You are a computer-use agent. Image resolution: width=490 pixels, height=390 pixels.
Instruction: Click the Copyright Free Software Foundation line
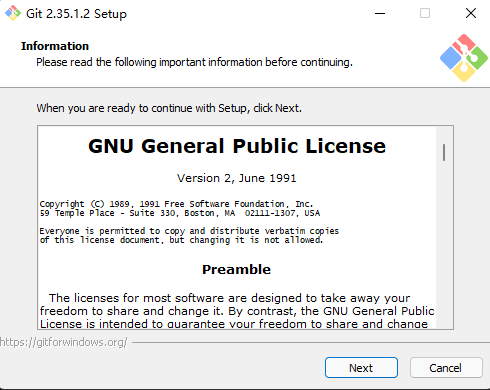point(176,204)
